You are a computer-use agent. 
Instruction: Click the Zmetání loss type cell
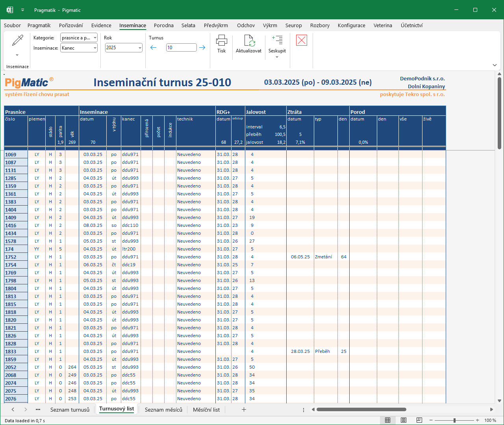tap(326, 257)
